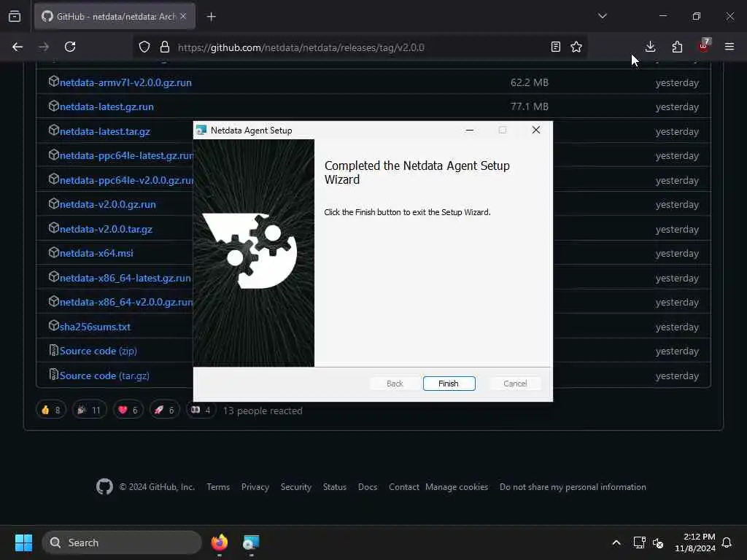Image resolution: width=747 pixels, height=560 pixels.
Task: Open the list all tabs dropdown
Action: [x=603, y=16]
